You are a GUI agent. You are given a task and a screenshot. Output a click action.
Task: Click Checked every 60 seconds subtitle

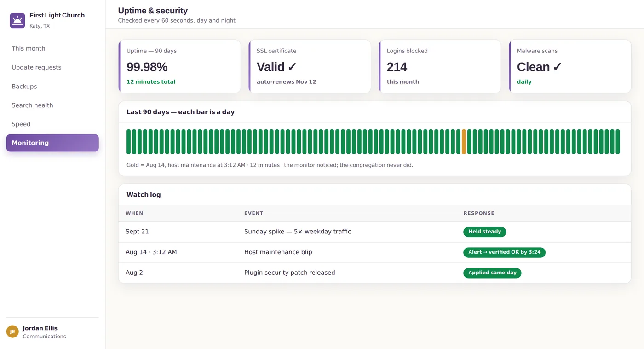click(177, 20)
